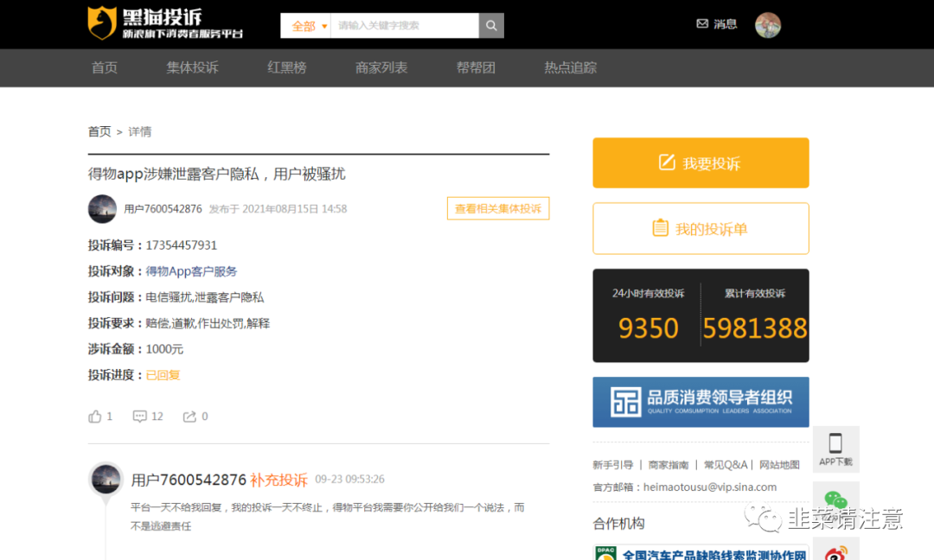Click the 详情 breadcrumb text

pyautogui.click(x=140, y=131)
